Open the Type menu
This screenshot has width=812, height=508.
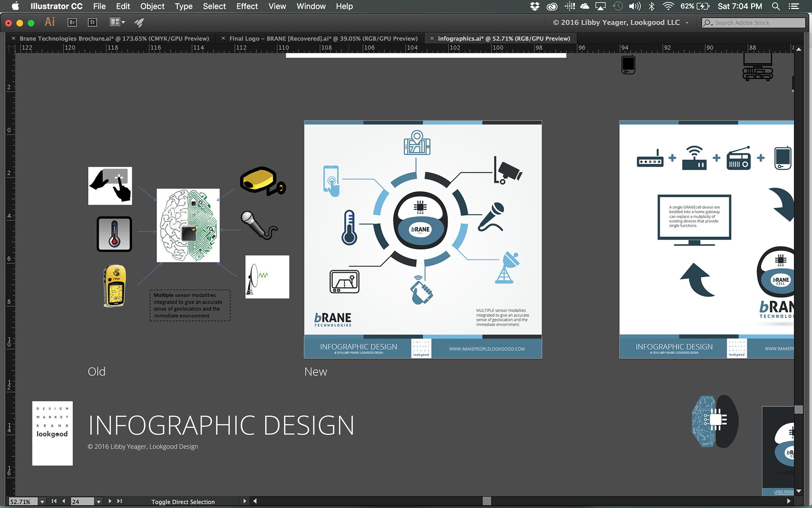(184, 6)
